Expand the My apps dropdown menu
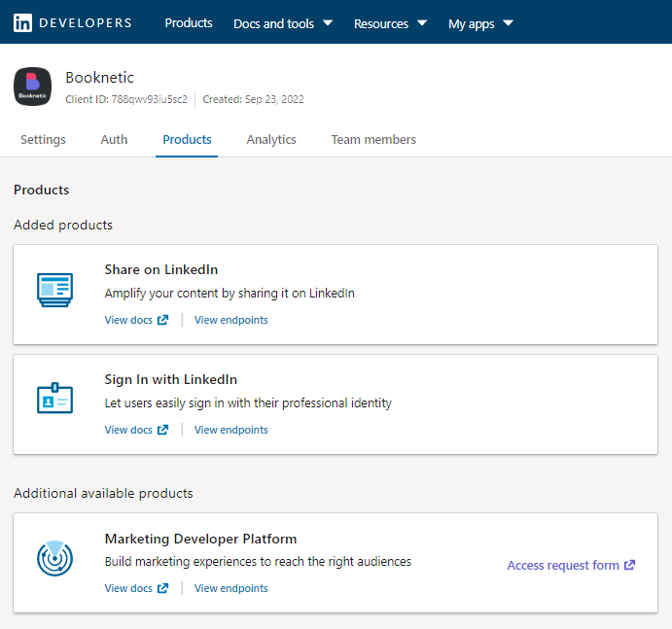Viewport: 672px width, 629px height. [x=480, y=24]
